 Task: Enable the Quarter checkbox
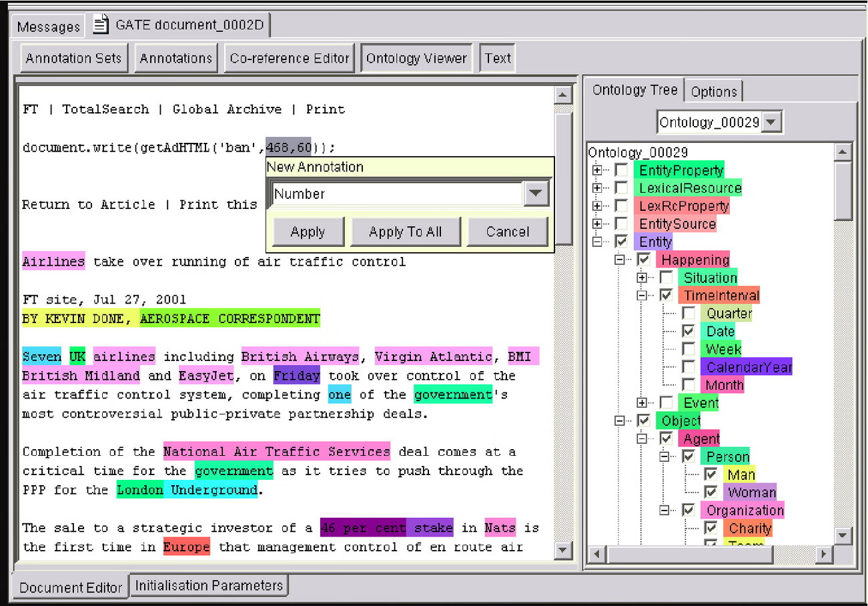(689, 313)
